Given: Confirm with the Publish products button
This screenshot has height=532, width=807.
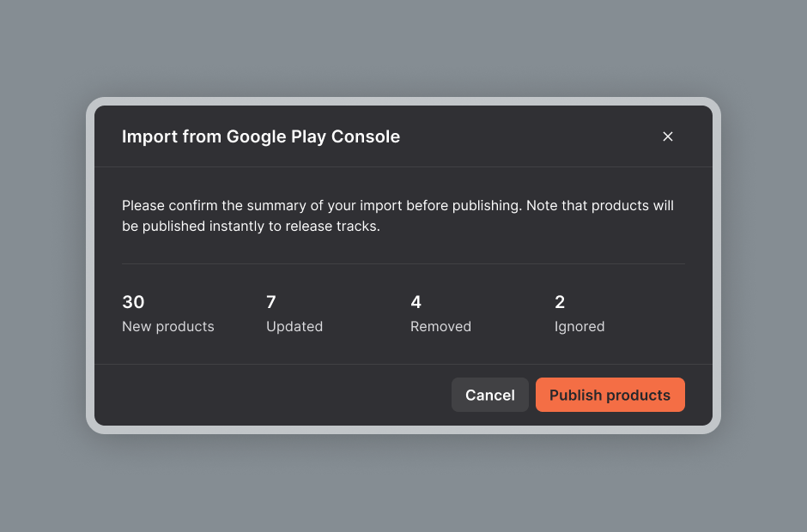Looking at the screenshot, I should pyautogui.click(x=610, y=395).
